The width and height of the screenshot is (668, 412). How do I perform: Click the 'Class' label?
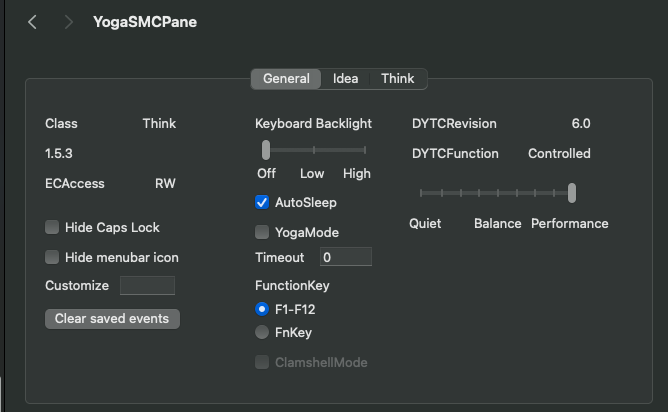tap(61, 124)
